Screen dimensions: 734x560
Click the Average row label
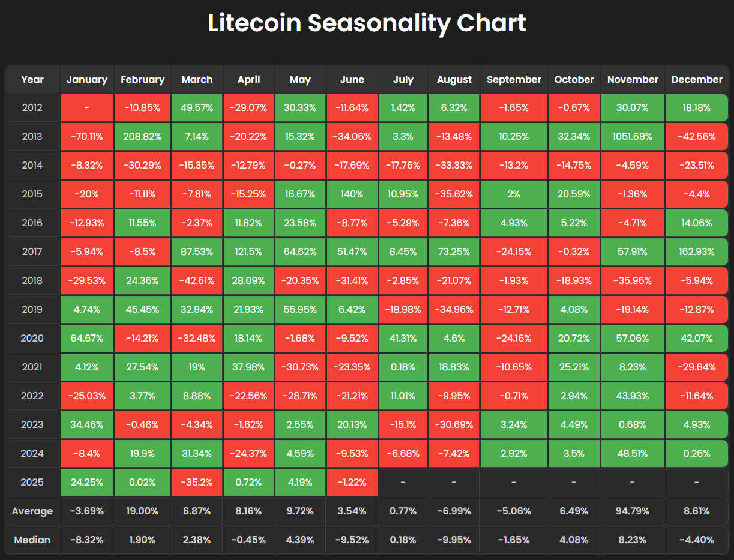[32, 511]
